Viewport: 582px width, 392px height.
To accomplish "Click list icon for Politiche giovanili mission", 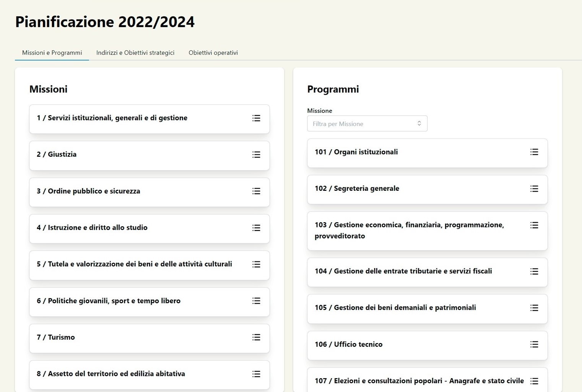I will tap(256, 301).
